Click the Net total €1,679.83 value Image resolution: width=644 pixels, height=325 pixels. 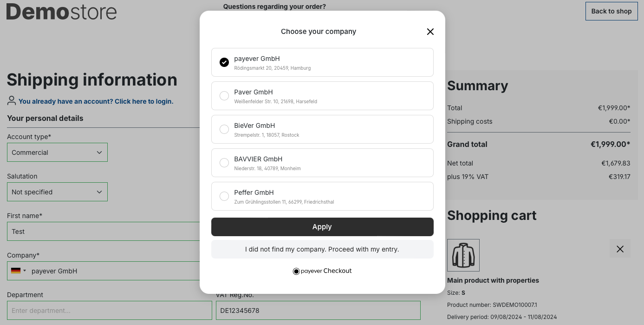(616, 163)
